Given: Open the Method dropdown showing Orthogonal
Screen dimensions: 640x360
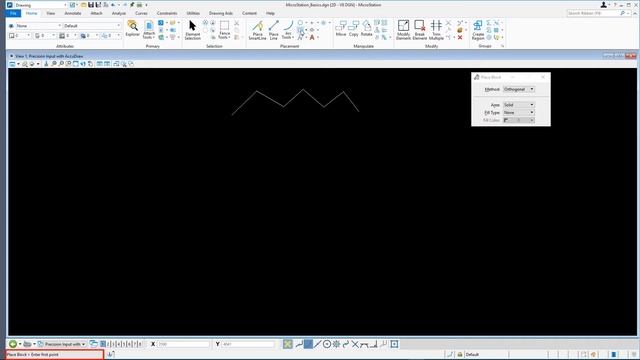Looking at the screenshot, I should [x=519, y=89].
